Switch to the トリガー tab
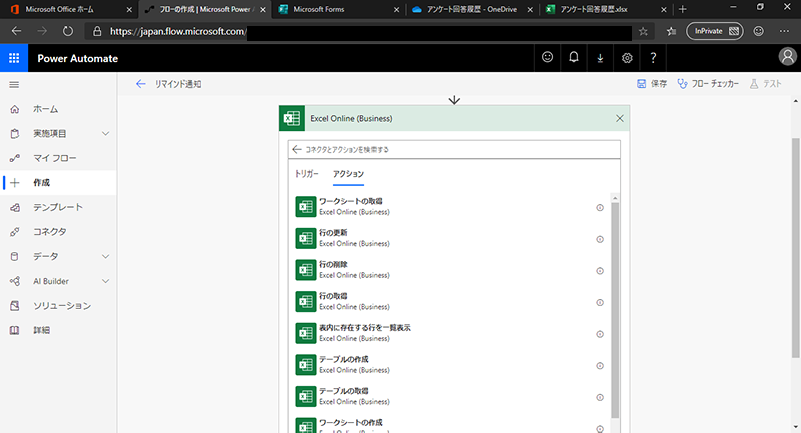Screen dimensions: 801x433 coord(307,174)
